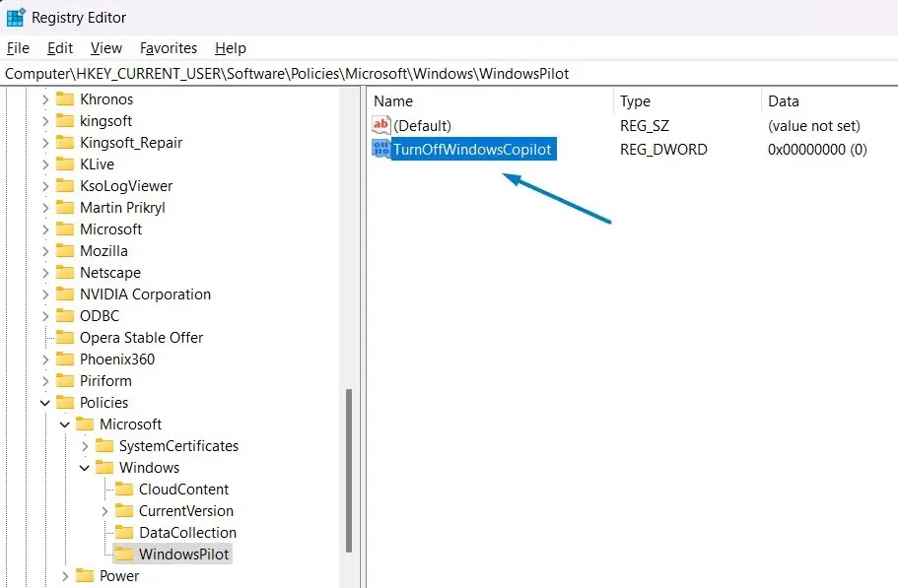Open the Edit menu
Image resolution: width=898 pixels, height=588 pixels.
[60, 48]
